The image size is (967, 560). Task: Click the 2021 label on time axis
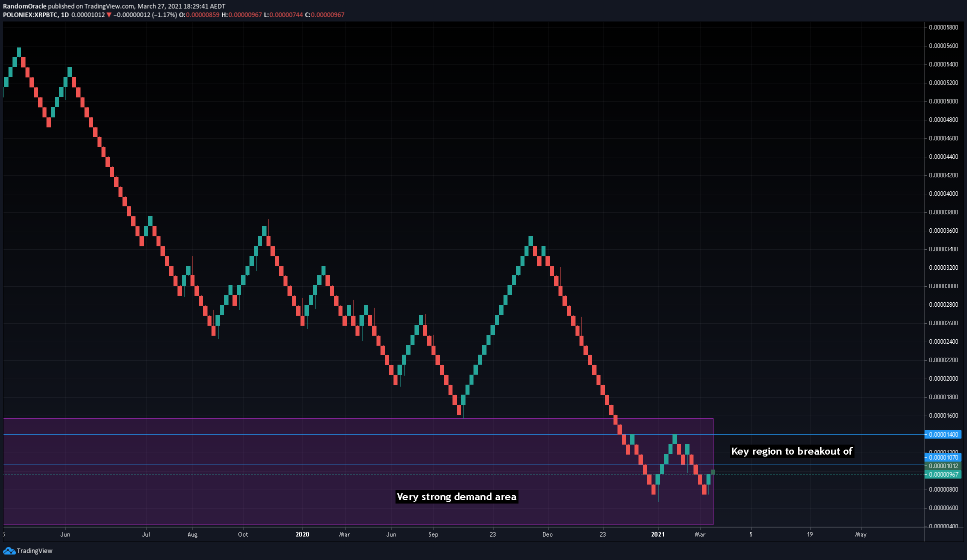[658, 534]
